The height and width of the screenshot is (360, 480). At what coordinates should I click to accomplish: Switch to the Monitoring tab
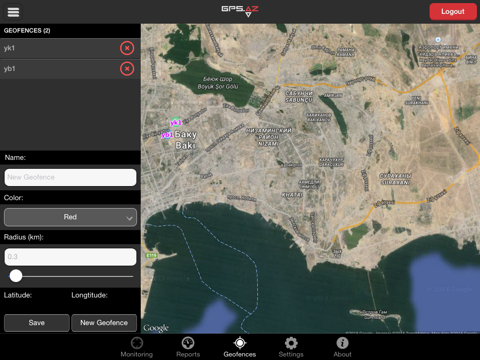click(137, 347)
